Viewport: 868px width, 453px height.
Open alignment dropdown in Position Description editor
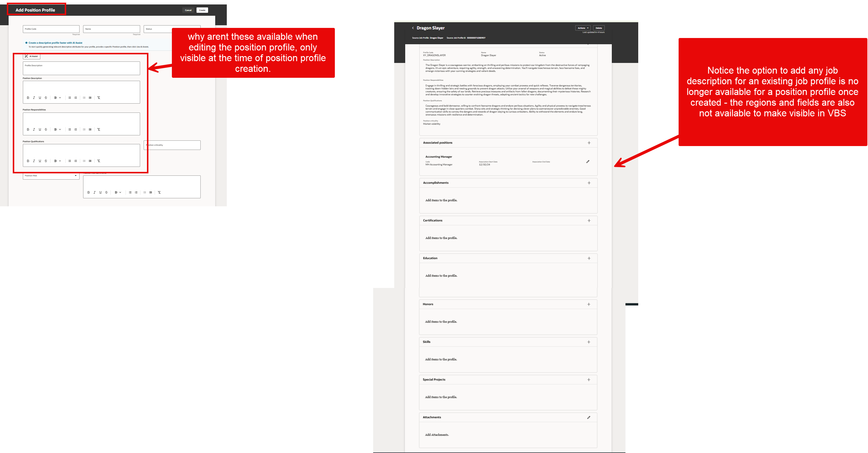pyautogui.click(x=57, y=98)
